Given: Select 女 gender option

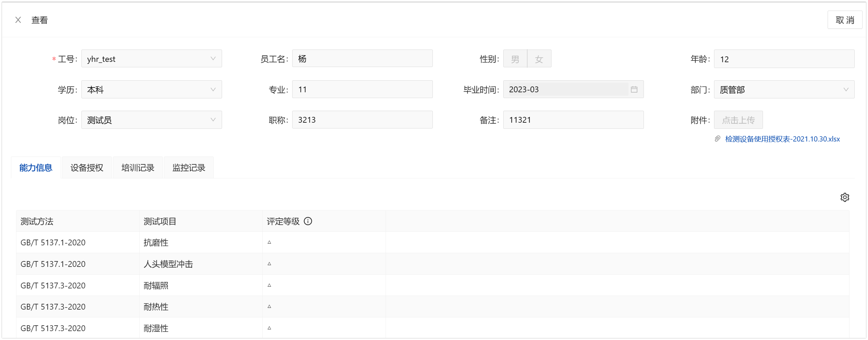Looking at the screenshot, I should click(539, 59).
